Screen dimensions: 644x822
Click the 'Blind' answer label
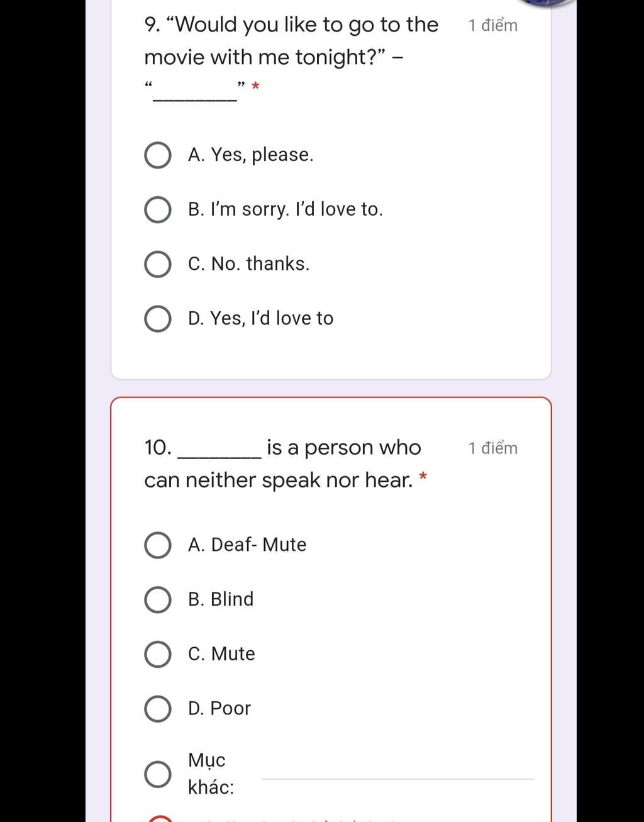[x=221, y=599]
